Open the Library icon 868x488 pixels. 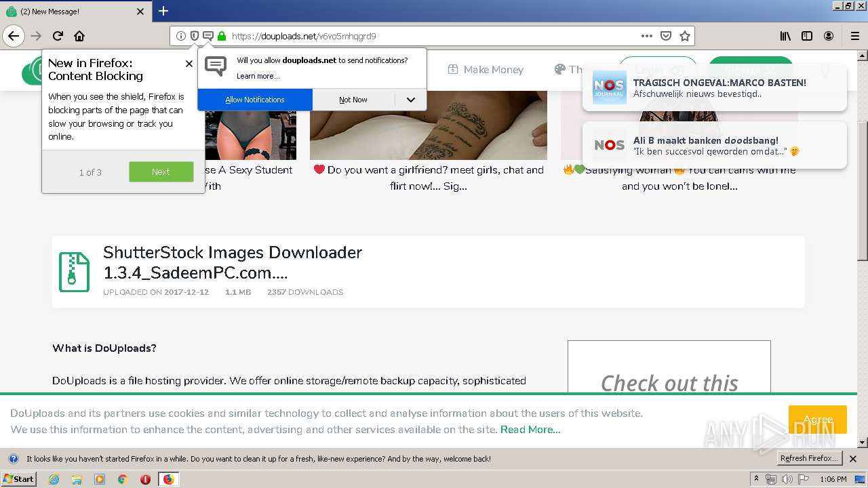(x=785, y=36)
